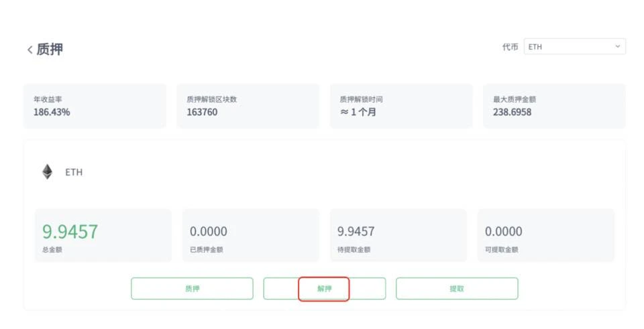Image resolution: width=644 pixels, height=329 pixels.
Task: Click the 代币 label
Action: point(510,47)
